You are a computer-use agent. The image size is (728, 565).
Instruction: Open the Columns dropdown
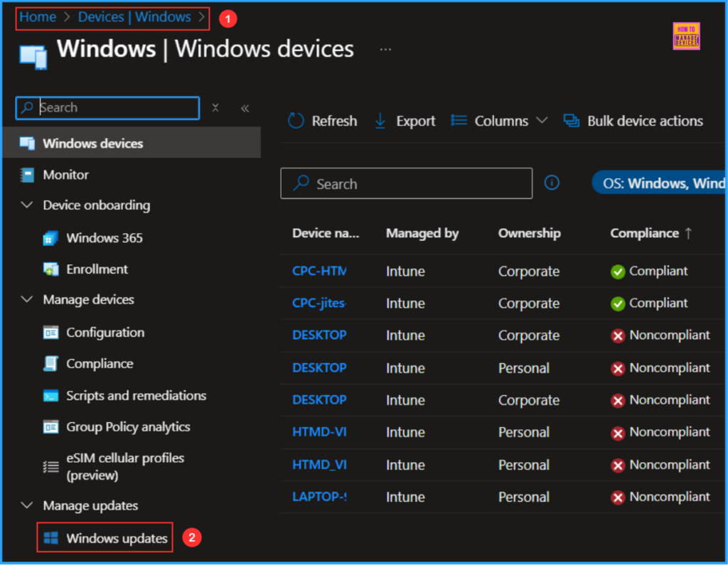500,121
